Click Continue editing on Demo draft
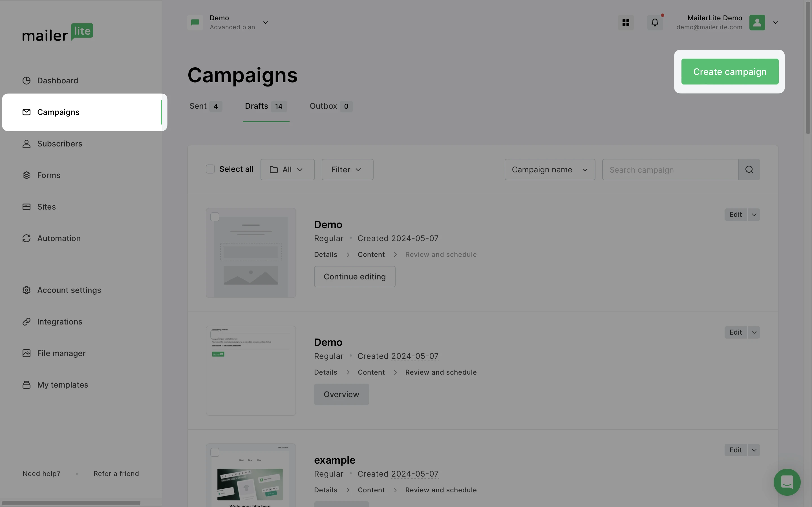This screenshot has height=507, width=812. [354, 277]
